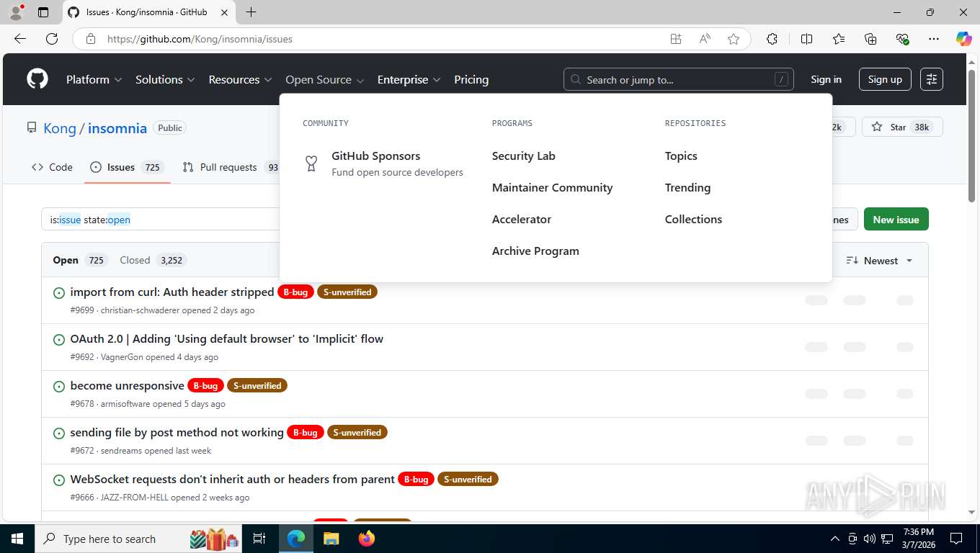Open File Explorer from taskbar
Screen dimensions: 980x553
[x=331, y=539]
